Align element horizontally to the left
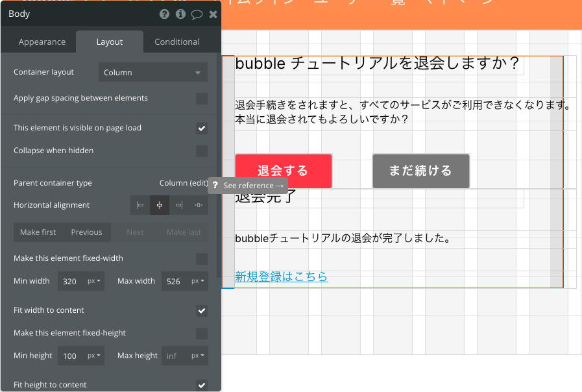Viewport: 582px width, 392px height. [140, 205]
